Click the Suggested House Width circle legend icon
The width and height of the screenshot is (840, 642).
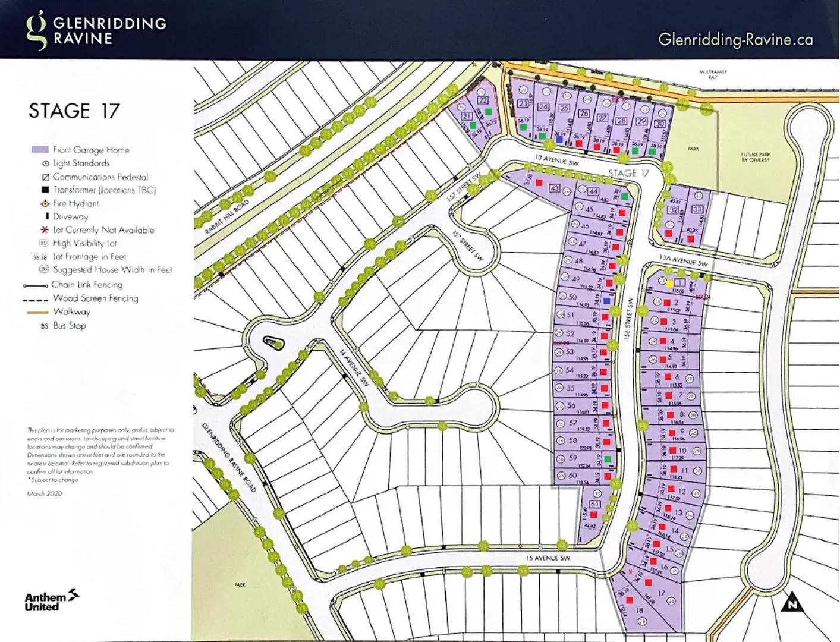click(44, 270)
